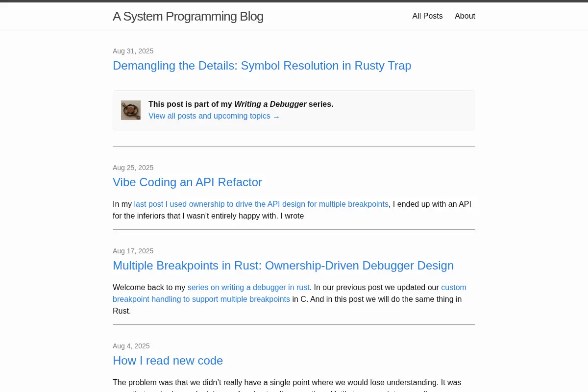Open the Vibe Coding an API Refactor post

(x=187, y=182)
